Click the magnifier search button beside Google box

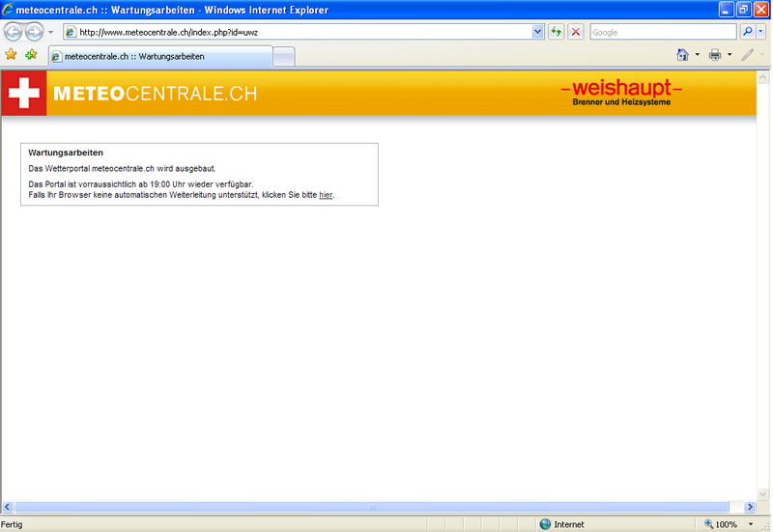747,32
